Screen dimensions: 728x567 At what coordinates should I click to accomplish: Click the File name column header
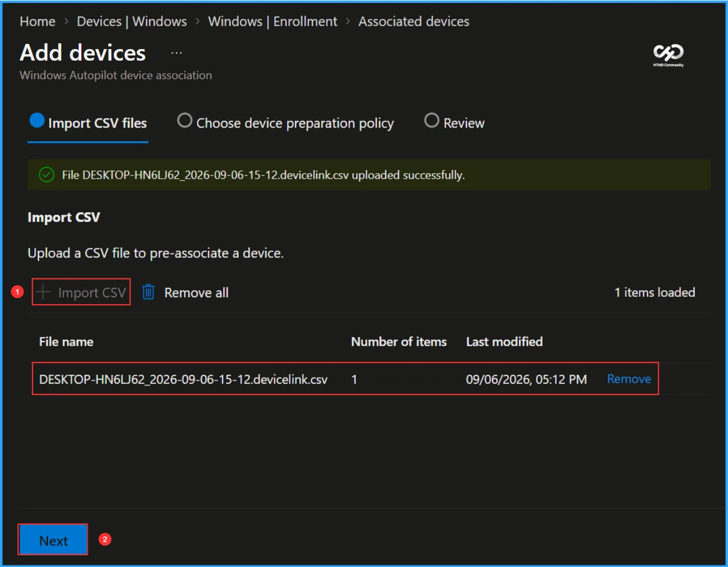[66, 341]
